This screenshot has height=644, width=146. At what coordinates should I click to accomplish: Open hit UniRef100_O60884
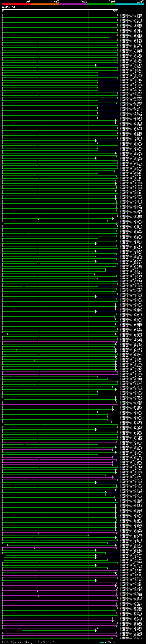[x=131, y=186]
